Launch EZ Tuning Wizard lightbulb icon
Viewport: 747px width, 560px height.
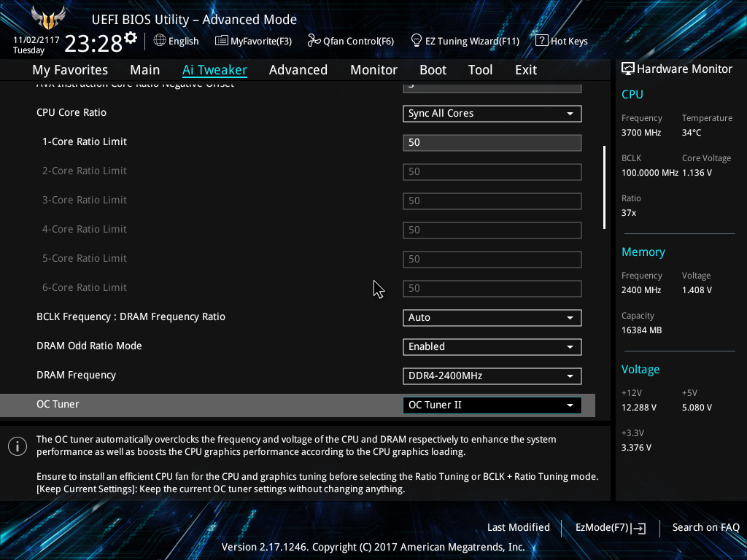(417, 41)
